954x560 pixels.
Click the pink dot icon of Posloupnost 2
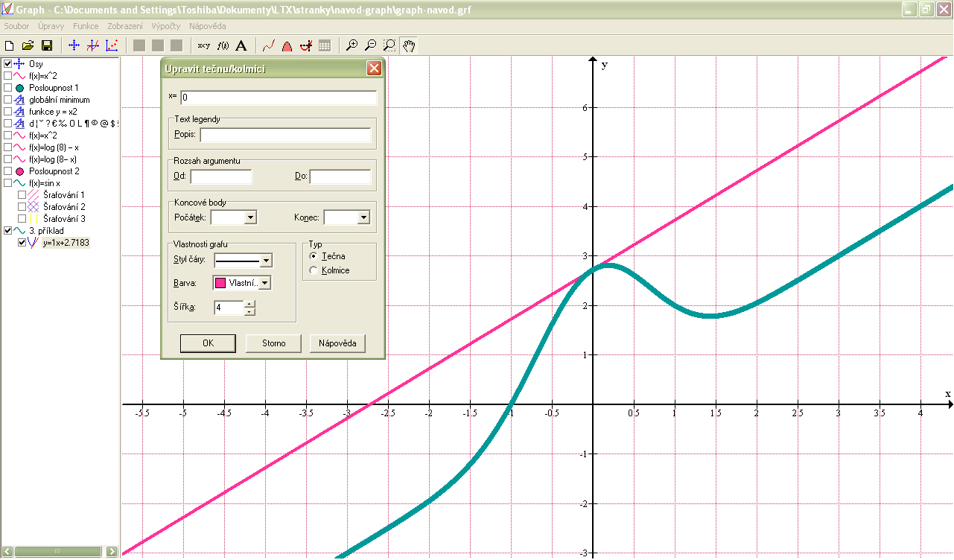click(x=20, y=171)
